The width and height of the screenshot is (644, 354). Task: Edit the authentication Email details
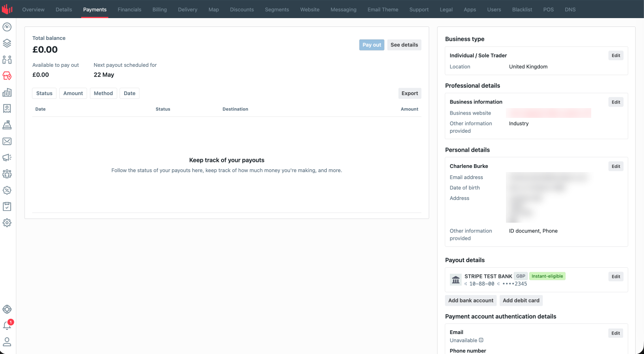(616, 333)
